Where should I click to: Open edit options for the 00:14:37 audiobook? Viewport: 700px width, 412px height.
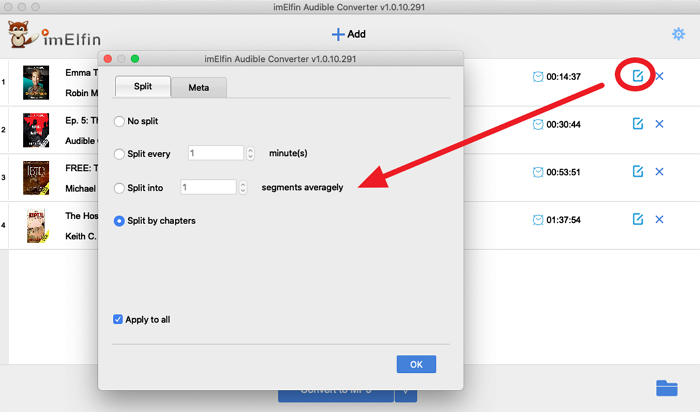click(x=638, y=76)
